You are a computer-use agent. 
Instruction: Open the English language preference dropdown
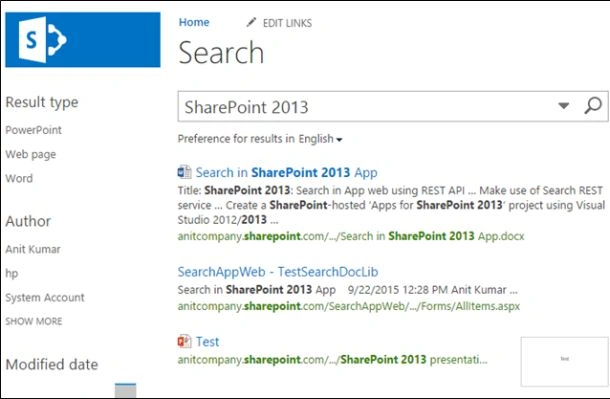pos(320,139)
